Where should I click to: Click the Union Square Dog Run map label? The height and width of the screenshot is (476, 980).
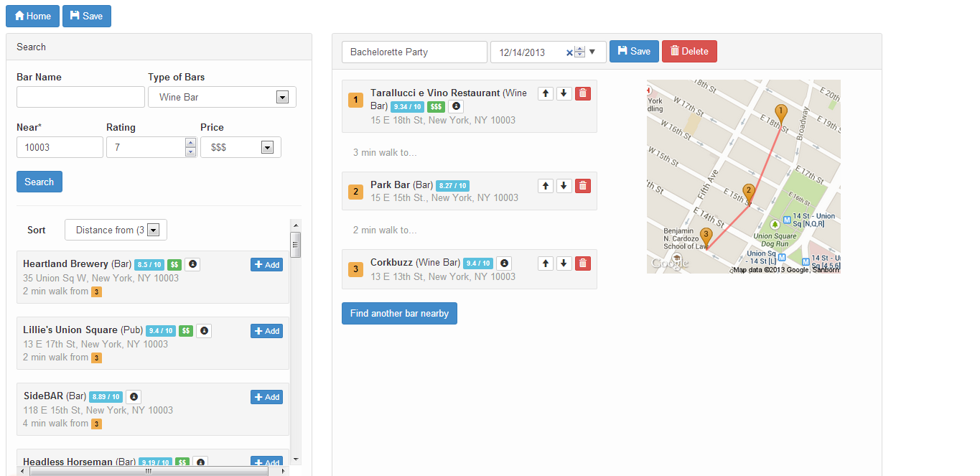774,239
